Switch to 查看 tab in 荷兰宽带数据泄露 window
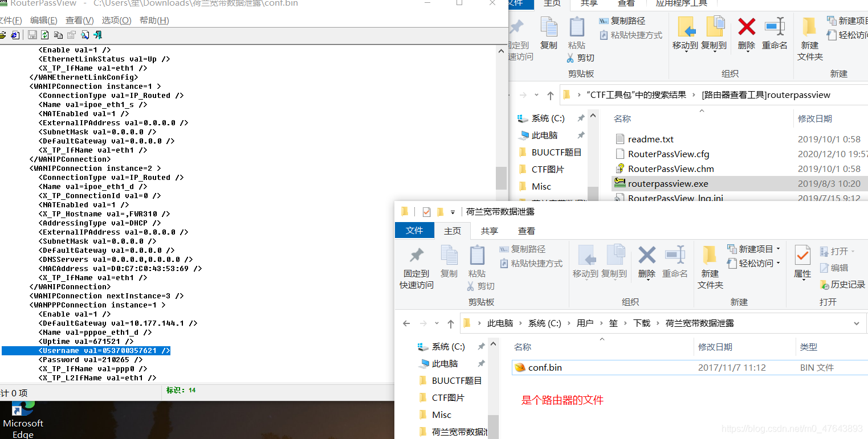Viewport: 868px width, 439px height. coord(527,231)
